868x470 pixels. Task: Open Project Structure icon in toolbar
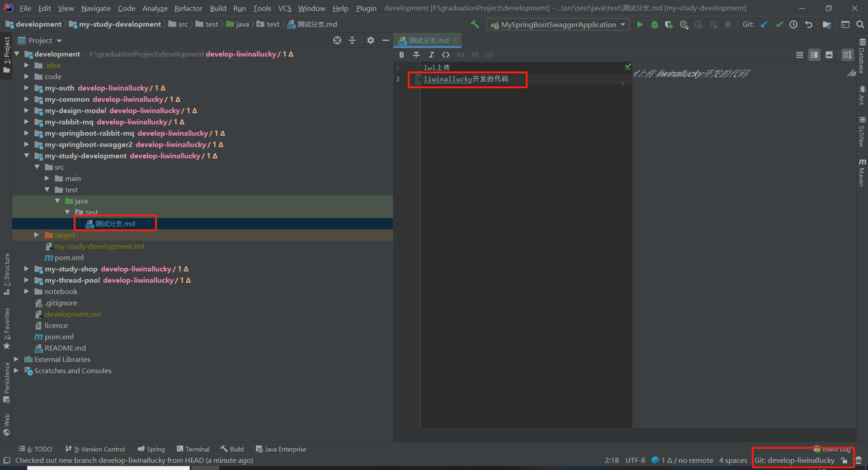coord(827,24)
